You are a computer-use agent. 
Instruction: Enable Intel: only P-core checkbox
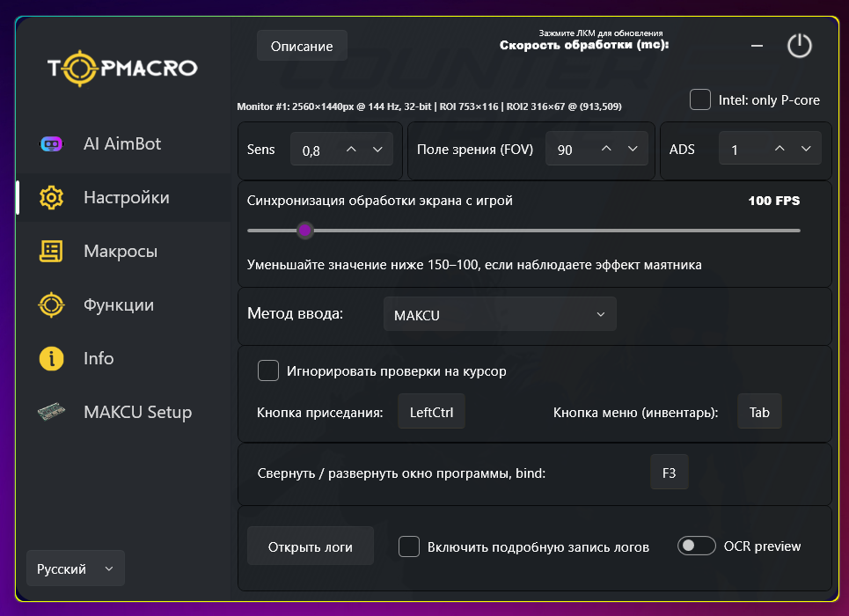[x=700, y=99]
